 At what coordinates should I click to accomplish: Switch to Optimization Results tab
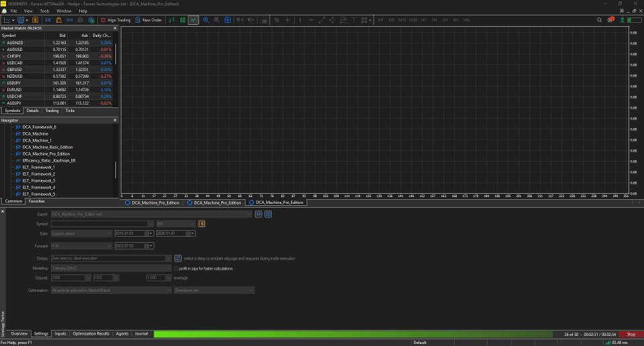point(91,334)
